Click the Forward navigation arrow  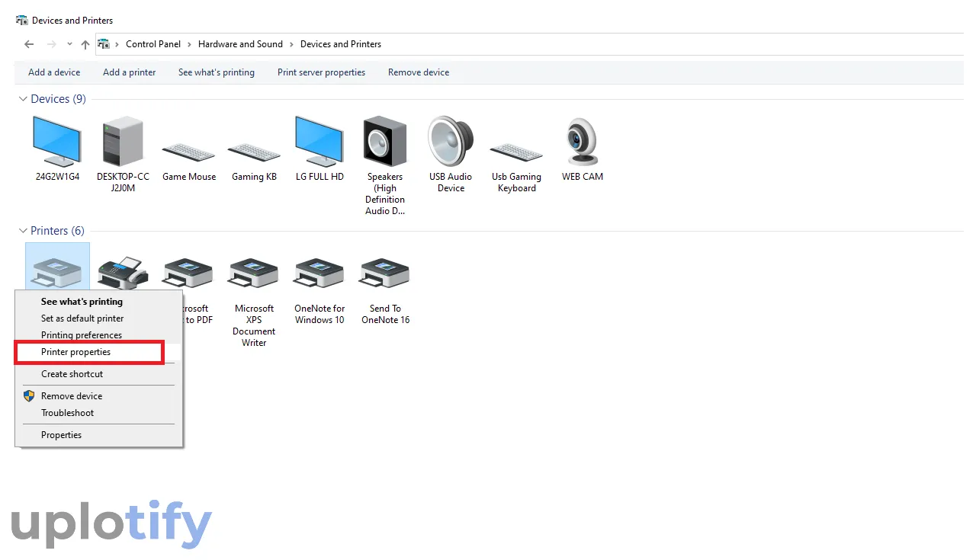(52, 44)
